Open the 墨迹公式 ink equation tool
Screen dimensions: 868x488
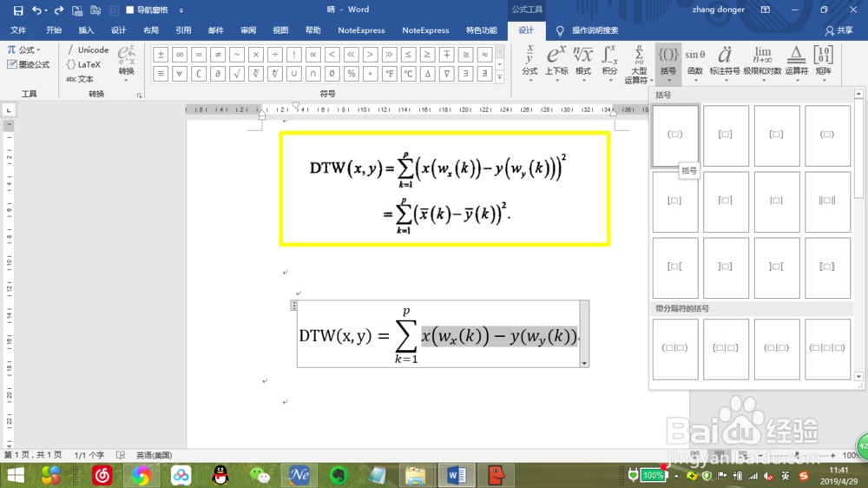click(x=29, y=65)
